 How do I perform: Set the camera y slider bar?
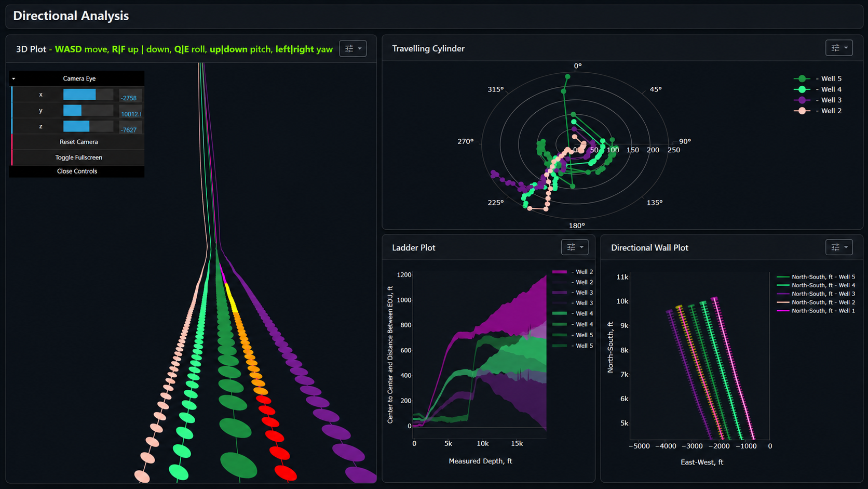pyautogui.click(x=88, y=110)
